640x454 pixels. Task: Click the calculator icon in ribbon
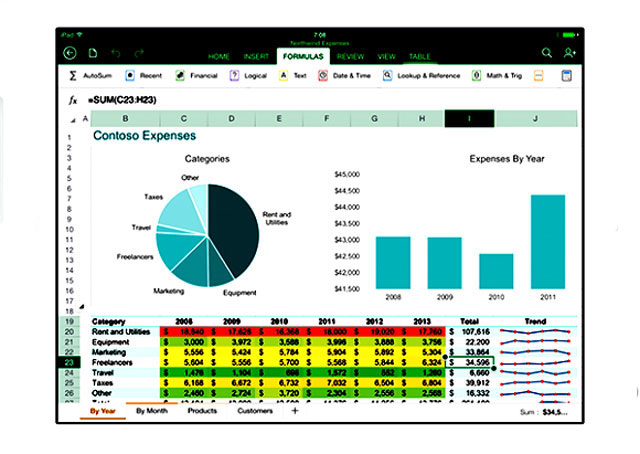pyautogui.click(x=566, y=76)
